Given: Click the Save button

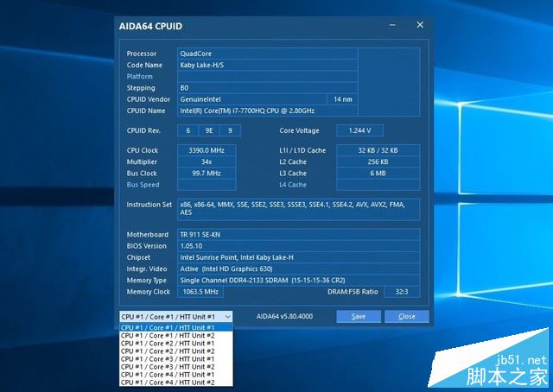Looking at the screenshot, I should [x=359, y=317].
